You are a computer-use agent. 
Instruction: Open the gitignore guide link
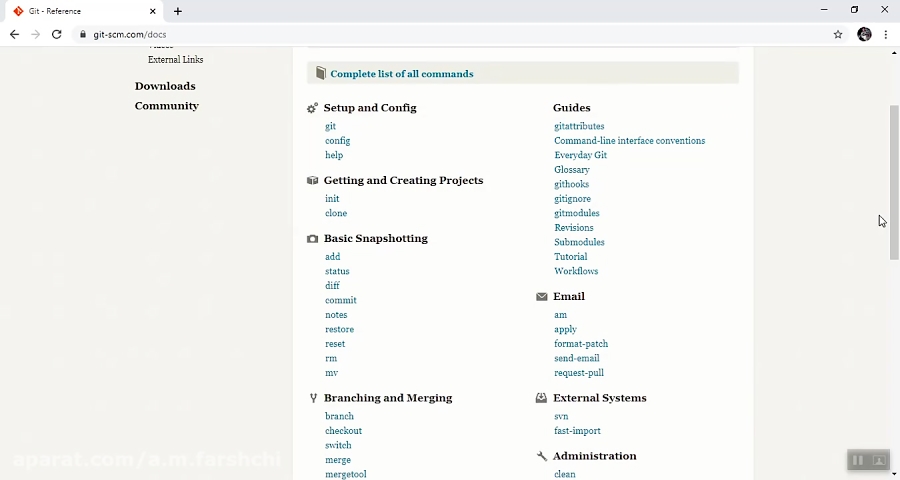[572, 199]
